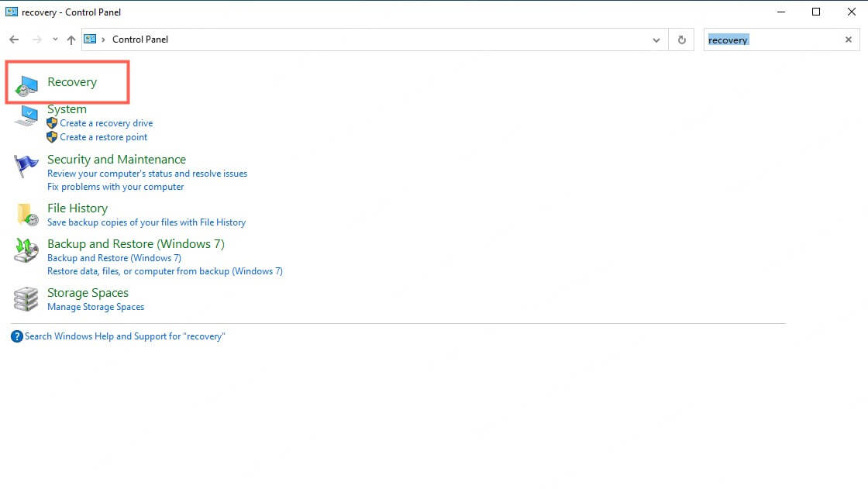Expand the recent pages chevron near the back button
Screen dimensions: 868x489
[x=54, y=40]
